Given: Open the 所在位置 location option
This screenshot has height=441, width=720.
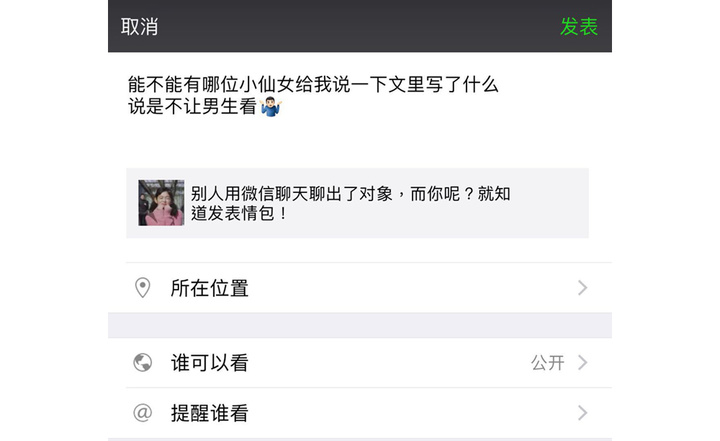Looking at the screenshot, I should point(360,288).
